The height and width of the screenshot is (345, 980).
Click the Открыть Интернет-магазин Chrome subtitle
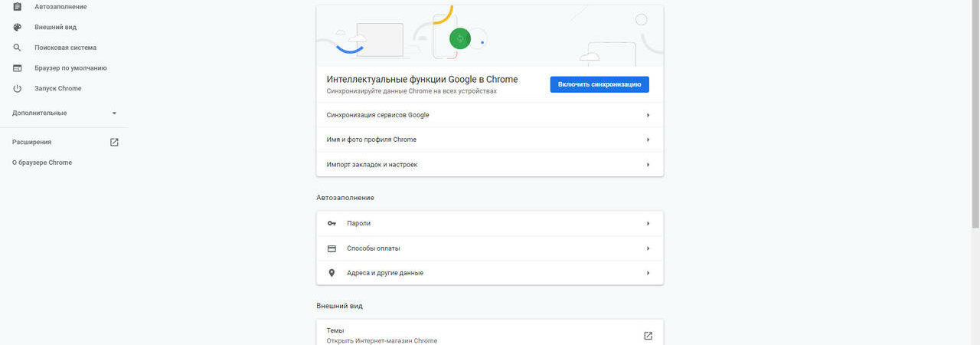pyautogui.click(x=382, y=340)
